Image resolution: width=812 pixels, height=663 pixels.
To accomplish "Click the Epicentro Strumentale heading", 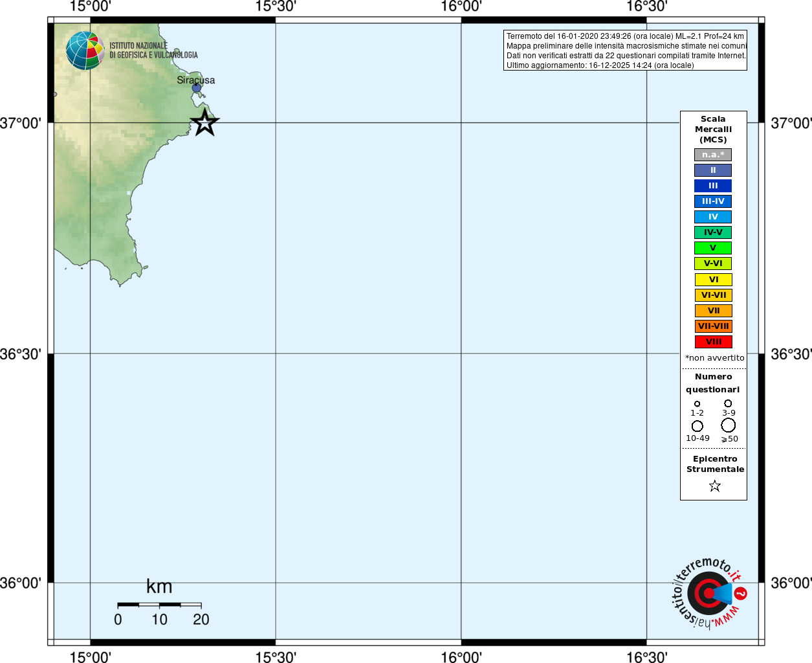I will click(715, 464).
